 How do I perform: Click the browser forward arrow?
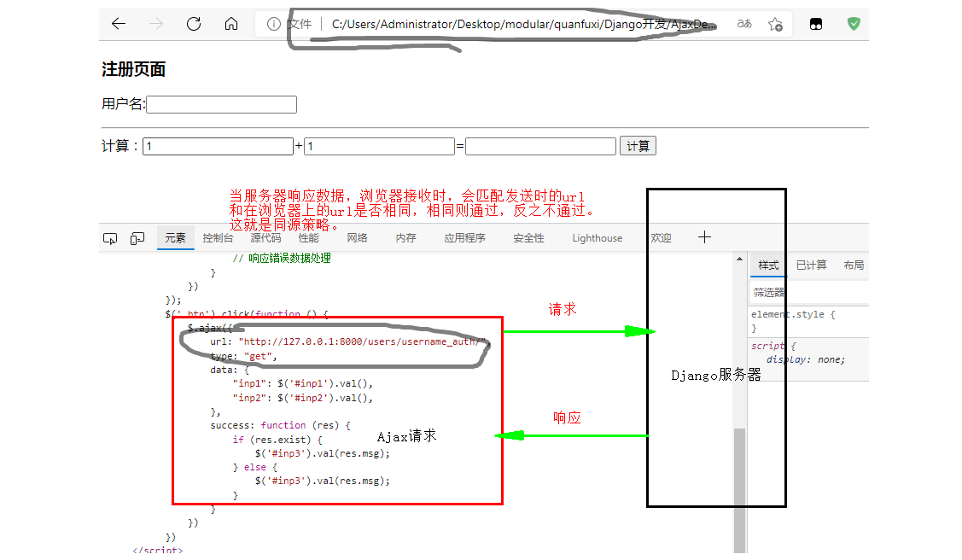tap(156, 24)
